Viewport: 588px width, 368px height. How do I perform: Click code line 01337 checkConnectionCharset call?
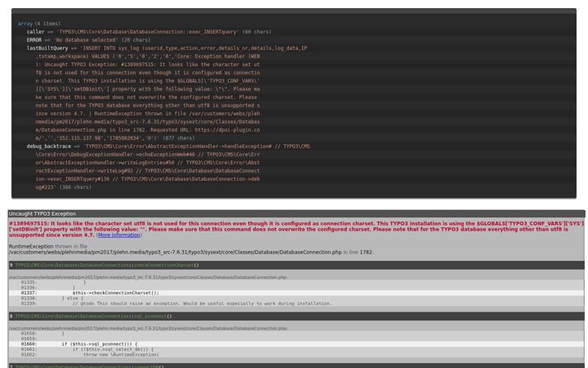(296, 293)
